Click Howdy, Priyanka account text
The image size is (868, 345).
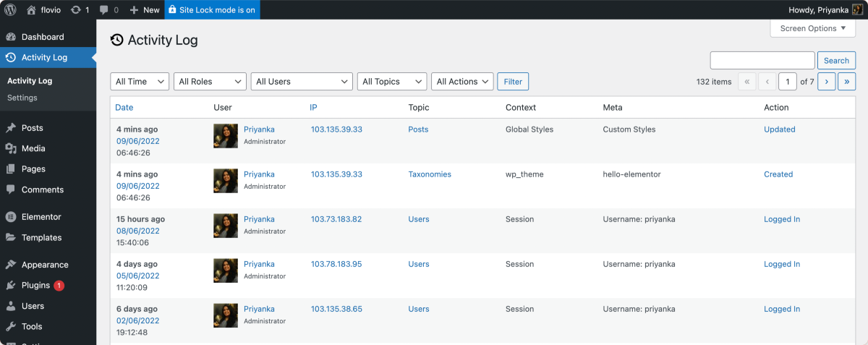click(x=819, y=10)
